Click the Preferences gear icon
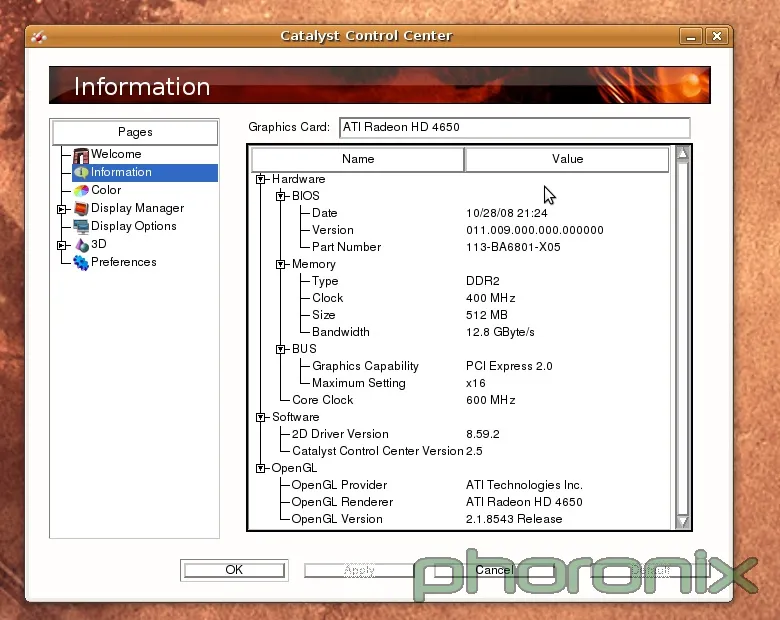This screenshot has width=780, height=620. click(x=81, y=263)
